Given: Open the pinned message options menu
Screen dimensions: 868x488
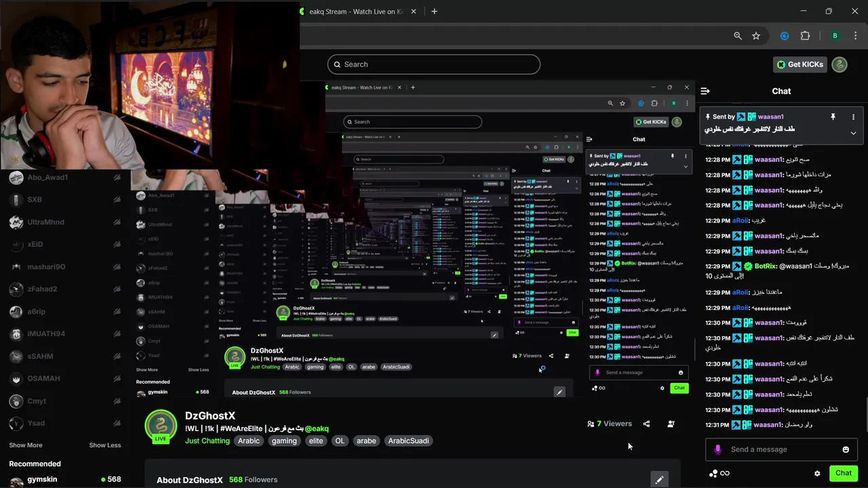Looking at the screenshot, I should 853,117.
